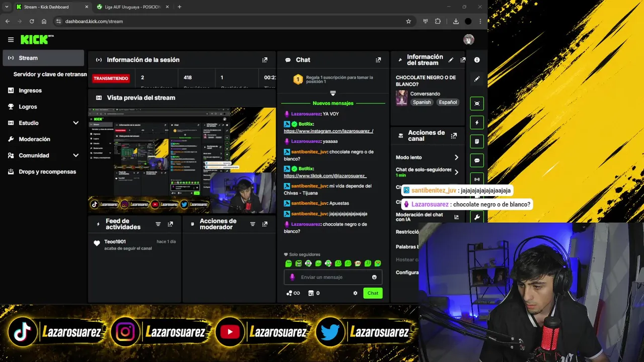The width and height of the screenshot is (644, 362).
Task: Click the Kick logo
Action: (x=36, y=39)
